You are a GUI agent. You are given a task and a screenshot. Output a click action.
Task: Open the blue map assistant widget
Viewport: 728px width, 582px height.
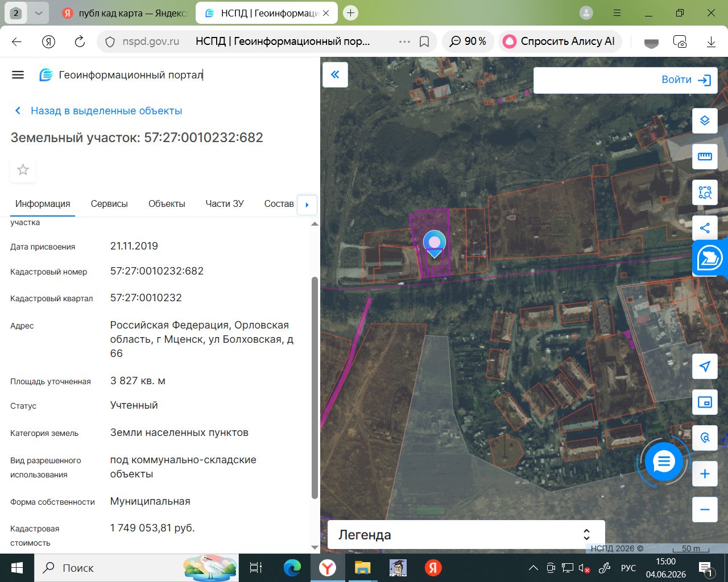(x=709, y=258)
